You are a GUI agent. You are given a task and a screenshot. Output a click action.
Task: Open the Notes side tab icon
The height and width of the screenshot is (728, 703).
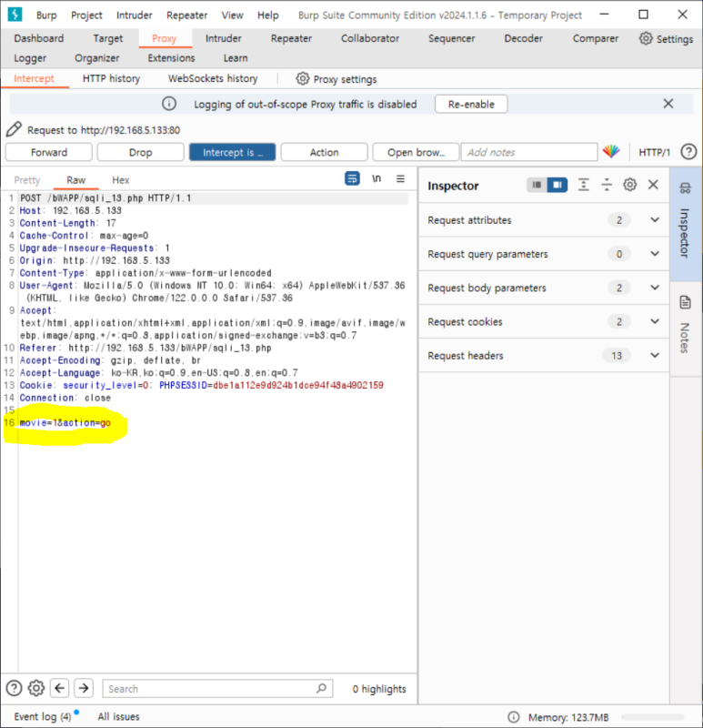click(x=686, y=302)
